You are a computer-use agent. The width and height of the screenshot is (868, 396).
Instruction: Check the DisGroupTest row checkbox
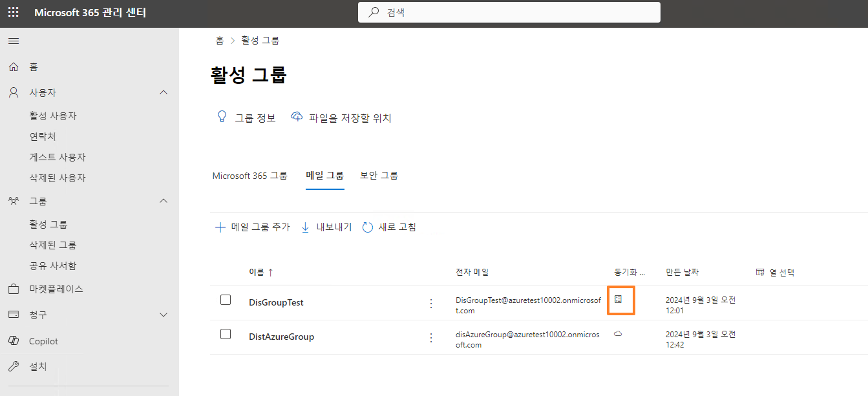click(x=226, y=300)
